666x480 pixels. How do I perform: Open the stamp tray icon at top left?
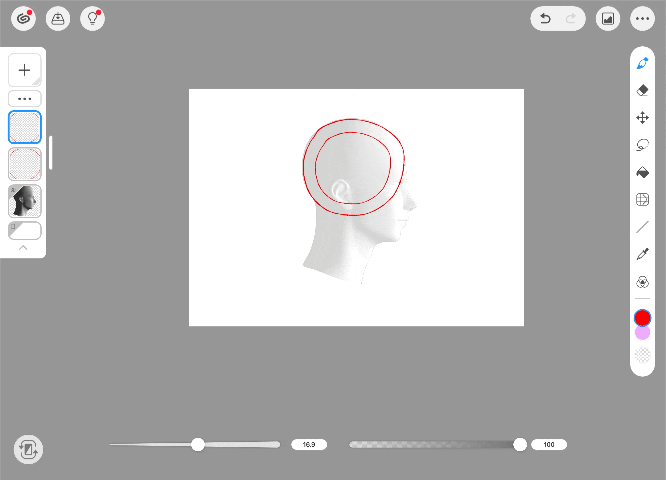point(58,19)
